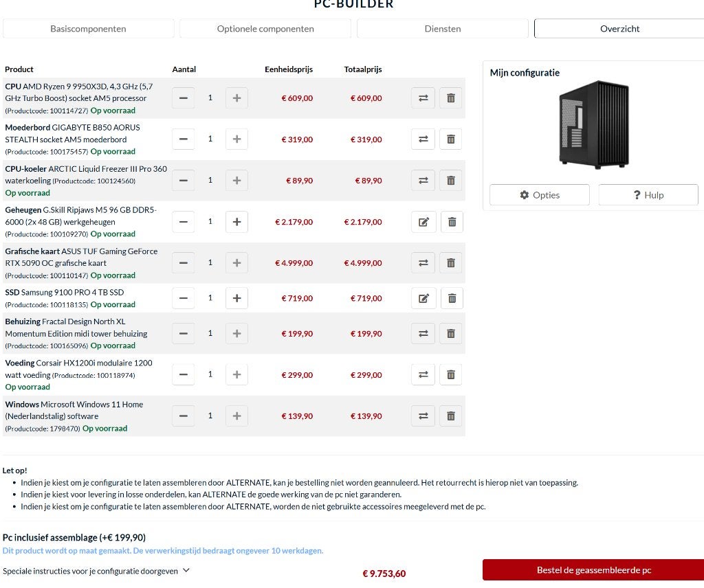The height and width of the screenshot is (588, 704).
Task: Expand Speciale instructies voor je configuratie doorgeven
Action: pyautogui.click(x=96, y=571)
